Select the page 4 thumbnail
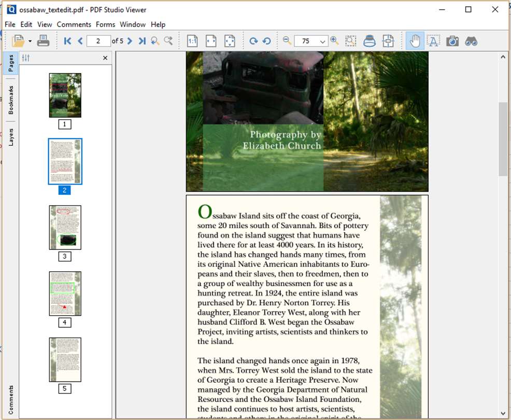511x420 pixels. [x=65, y=293]
